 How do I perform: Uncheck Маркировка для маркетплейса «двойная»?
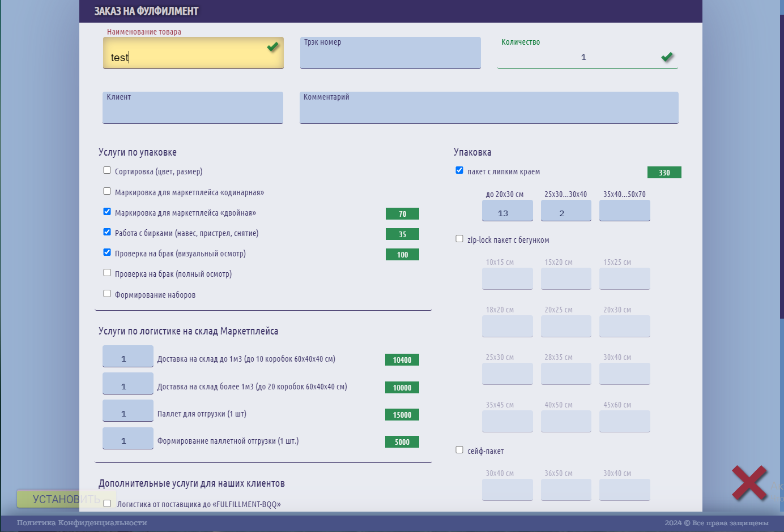pos(107,212)
